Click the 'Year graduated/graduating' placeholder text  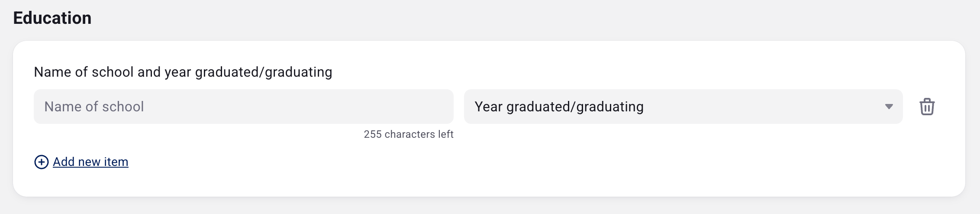coord(559,107)
